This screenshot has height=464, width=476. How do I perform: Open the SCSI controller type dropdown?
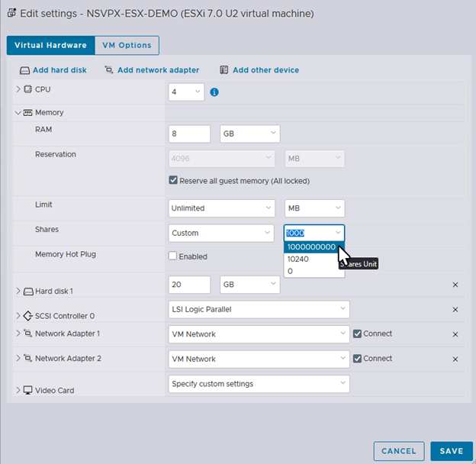tap(259, 309)
